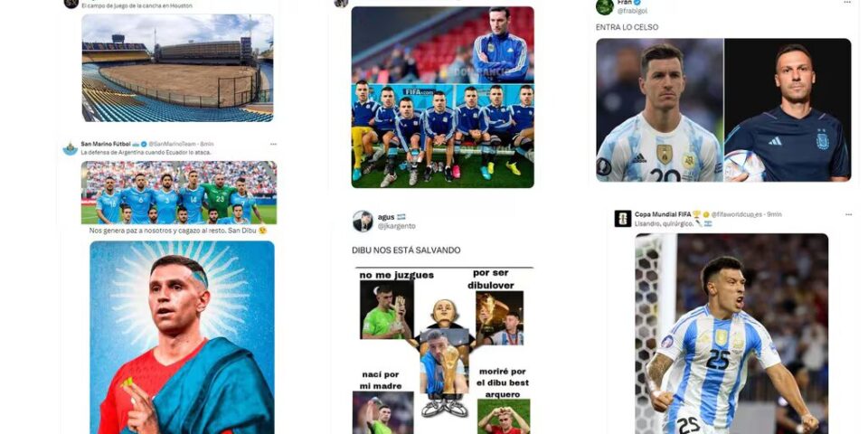
Task: Open the San Marino team lineup photo
Action: pos(179,193)
